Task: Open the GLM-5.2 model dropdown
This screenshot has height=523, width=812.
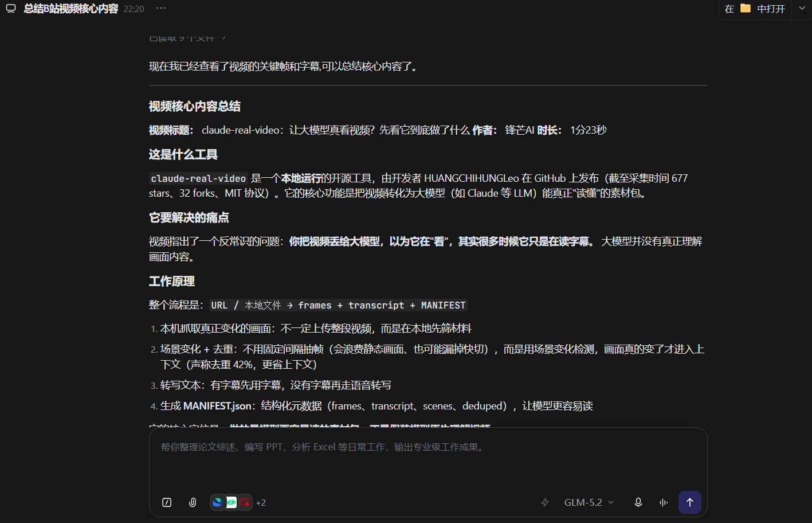Action: tap(589, 502)
